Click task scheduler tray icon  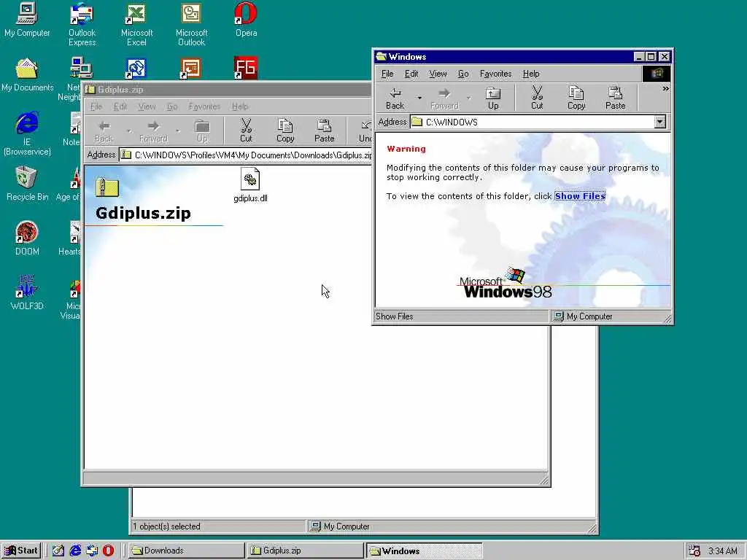(694, 551)
